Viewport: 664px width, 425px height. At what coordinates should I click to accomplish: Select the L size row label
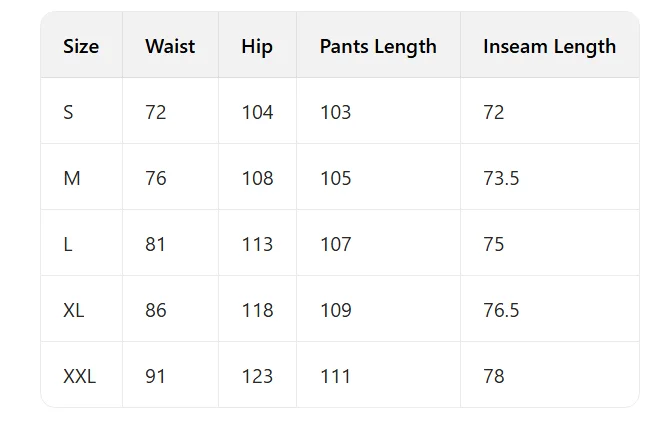(x=68, y=244)
